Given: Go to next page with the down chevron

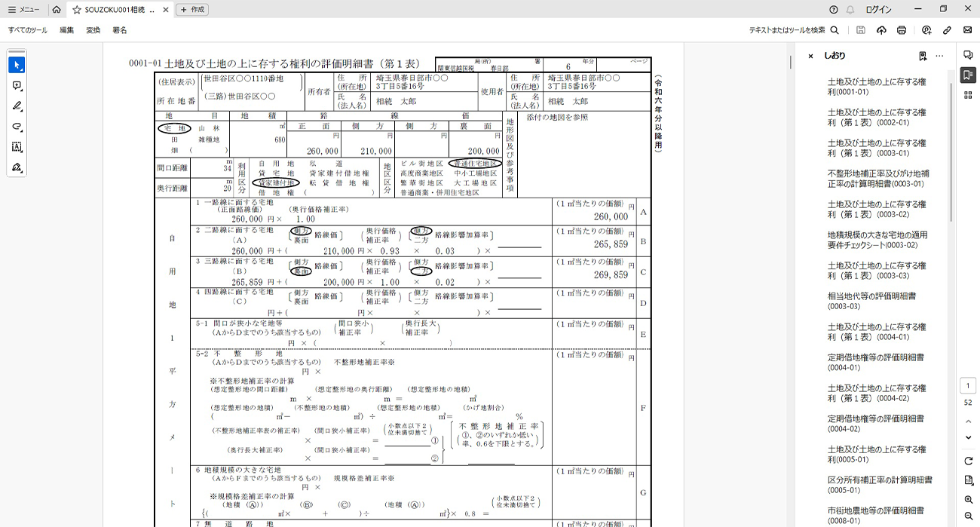Looking at the screenshot, I should coord(969,437).
